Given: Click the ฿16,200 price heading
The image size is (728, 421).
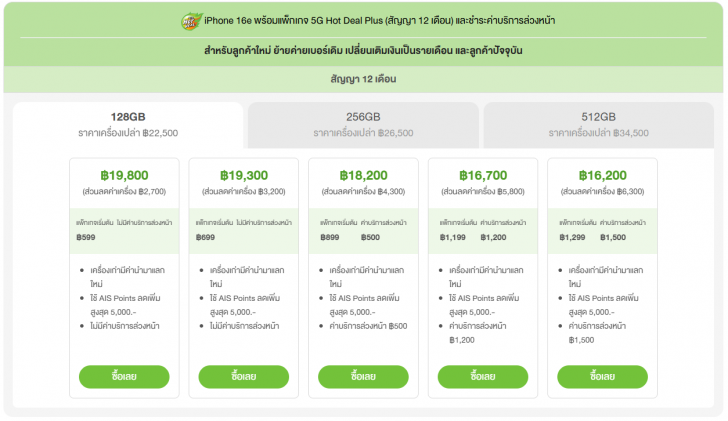Looking at the screenshot, I should [x=602, y=173].
